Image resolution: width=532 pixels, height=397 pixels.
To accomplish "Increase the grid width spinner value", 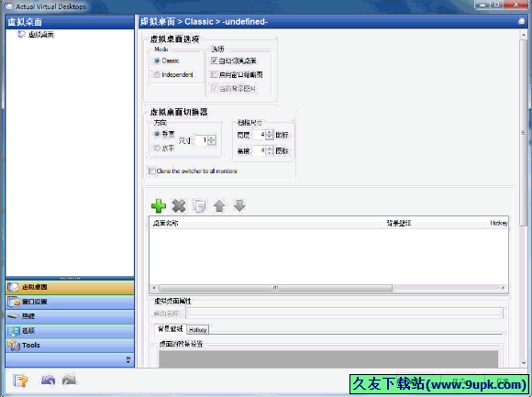I will (x=270, y=133).
